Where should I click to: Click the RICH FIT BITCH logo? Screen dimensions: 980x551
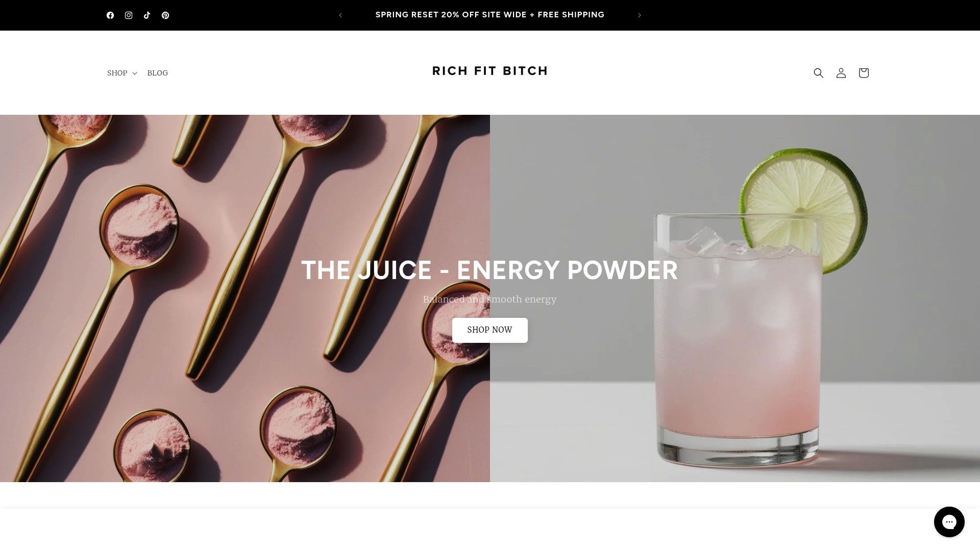pos(490,71)
